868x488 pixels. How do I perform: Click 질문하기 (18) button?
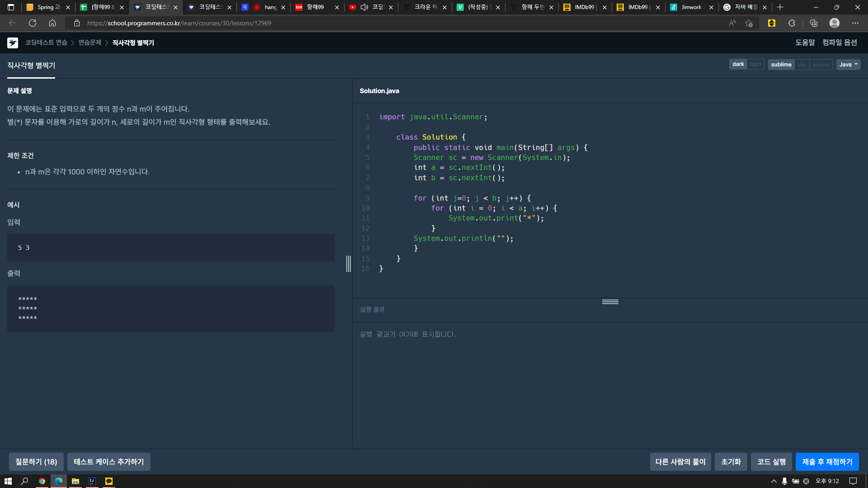click(36, 462)
